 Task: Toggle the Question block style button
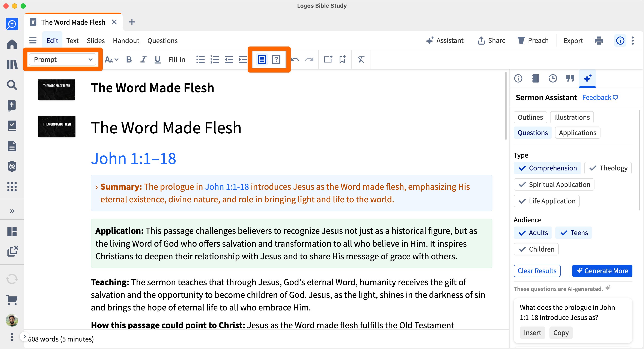[x=276, y=59]
